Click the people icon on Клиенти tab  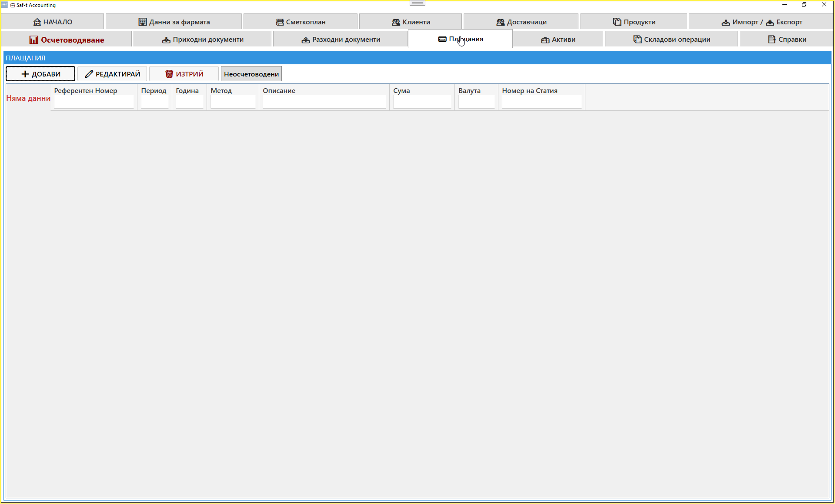396,22
